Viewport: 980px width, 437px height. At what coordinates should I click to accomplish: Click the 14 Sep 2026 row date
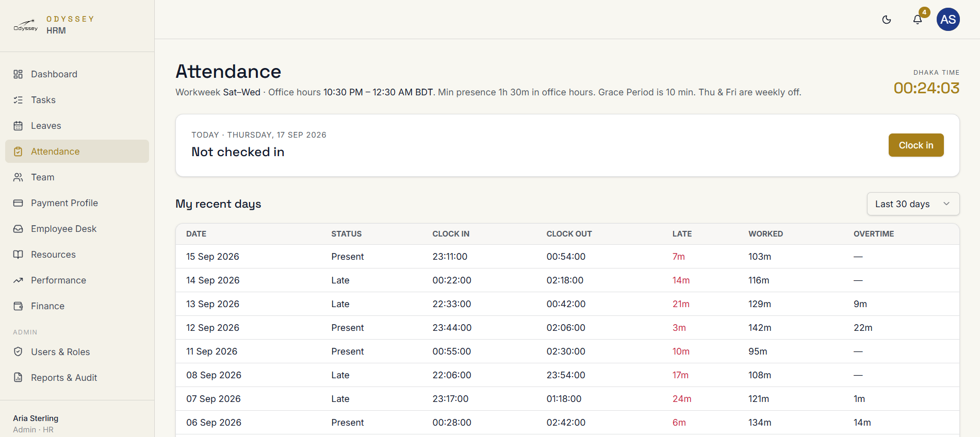213,280
